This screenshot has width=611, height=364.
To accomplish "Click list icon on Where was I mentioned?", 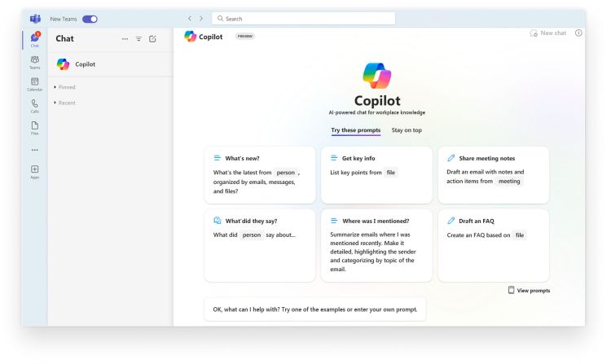I will (x=334, y=221).
